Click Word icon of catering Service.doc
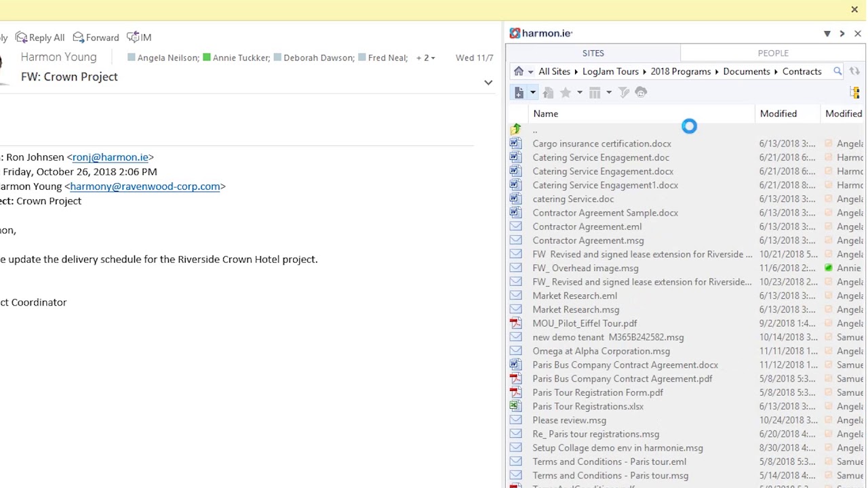This screenshot has width=868, height=488. (x=516, y=199)
